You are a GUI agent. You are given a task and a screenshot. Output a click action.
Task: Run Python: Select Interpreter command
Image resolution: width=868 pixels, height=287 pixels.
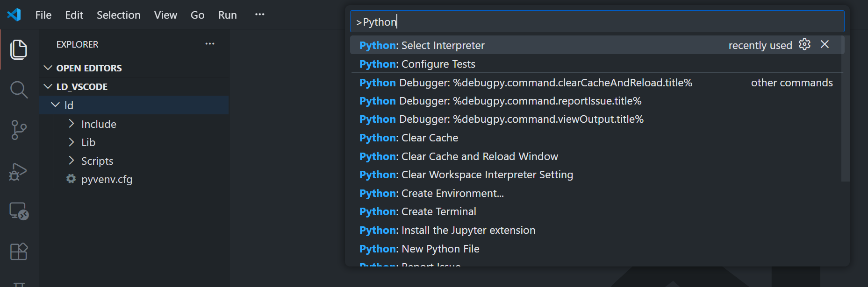pos(597,45)
